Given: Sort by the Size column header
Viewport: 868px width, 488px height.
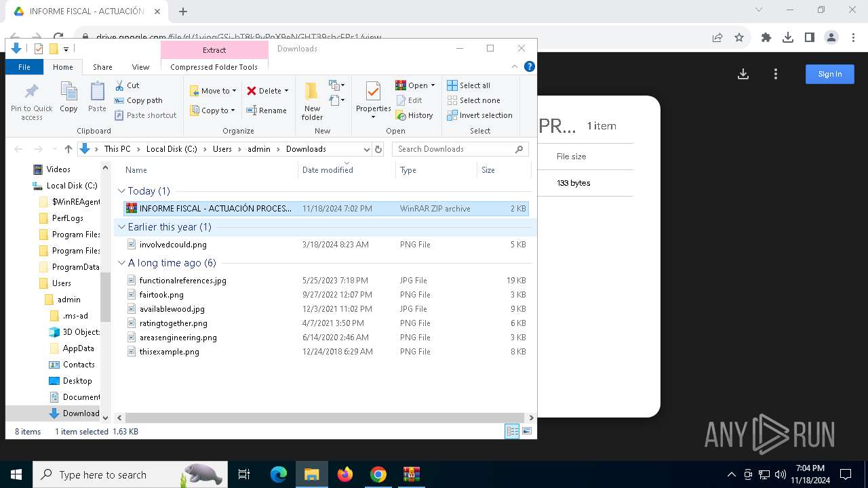Looking at the screenshot, I should [502, 170].
